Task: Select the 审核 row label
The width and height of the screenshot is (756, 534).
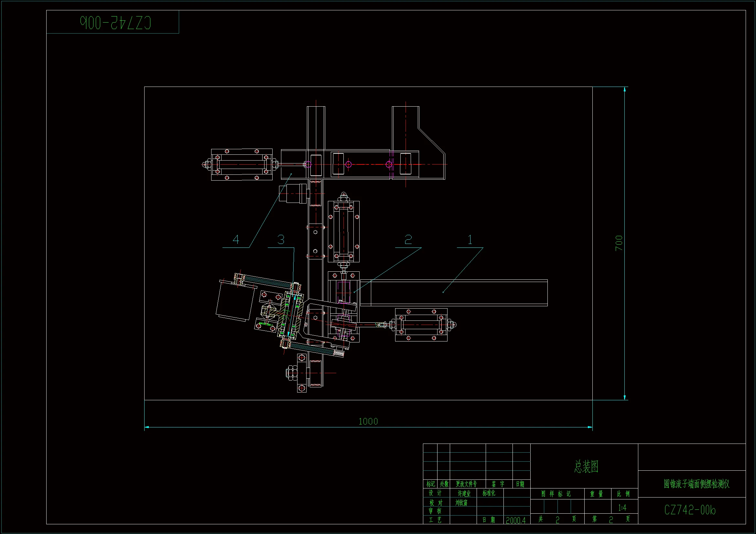Action: click(435, 511)
